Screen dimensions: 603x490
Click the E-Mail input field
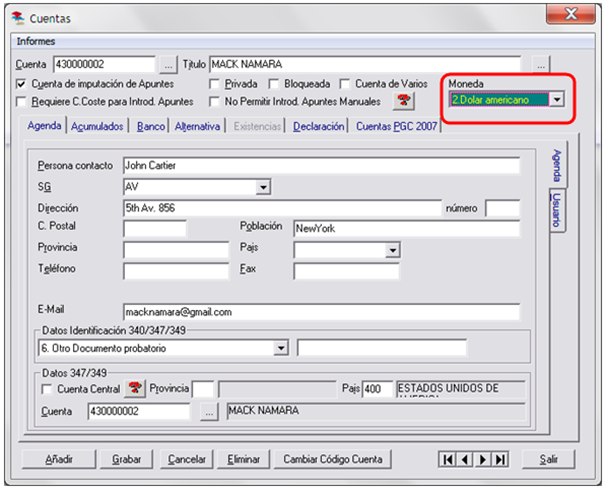tap(320, 312)
